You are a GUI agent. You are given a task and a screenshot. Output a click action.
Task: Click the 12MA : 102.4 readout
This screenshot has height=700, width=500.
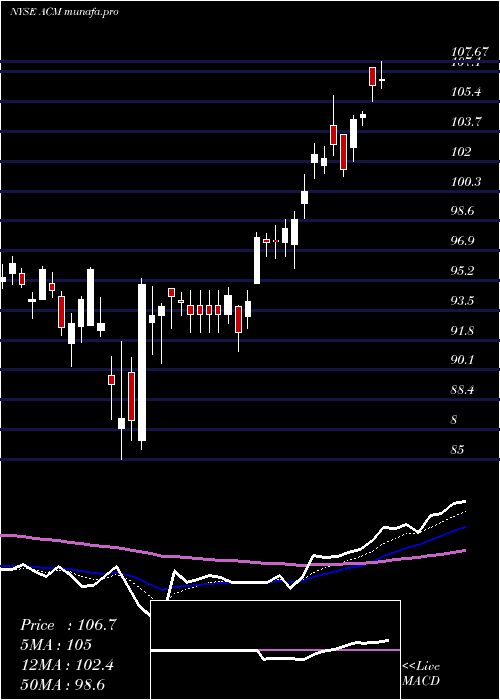tap(67, 665)
